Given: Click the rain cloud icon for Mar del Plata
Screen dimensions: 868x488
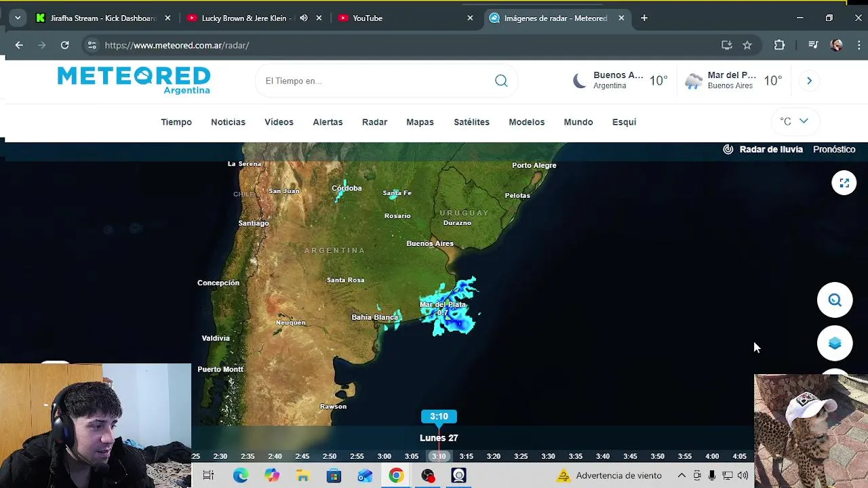Looking at the screenshot, I should coord(694,81).
